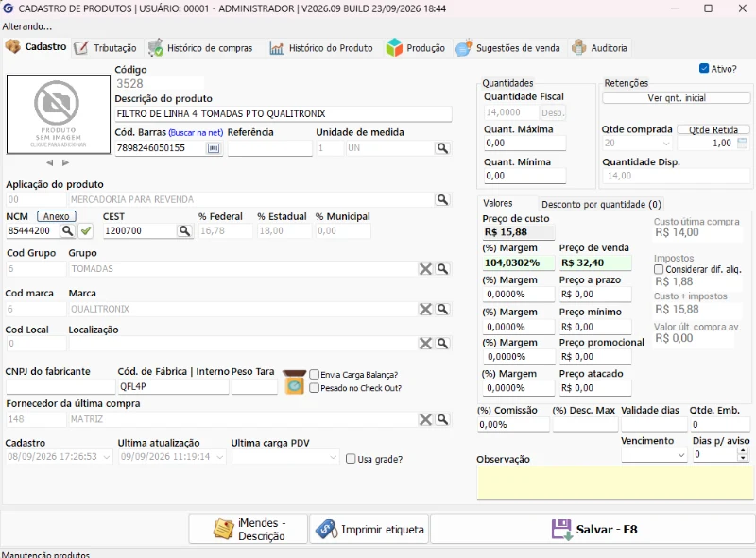Click the barcode generator icon beside Cód. Barras
Viewport: 756px width, 558px height.
pos(214,148)
